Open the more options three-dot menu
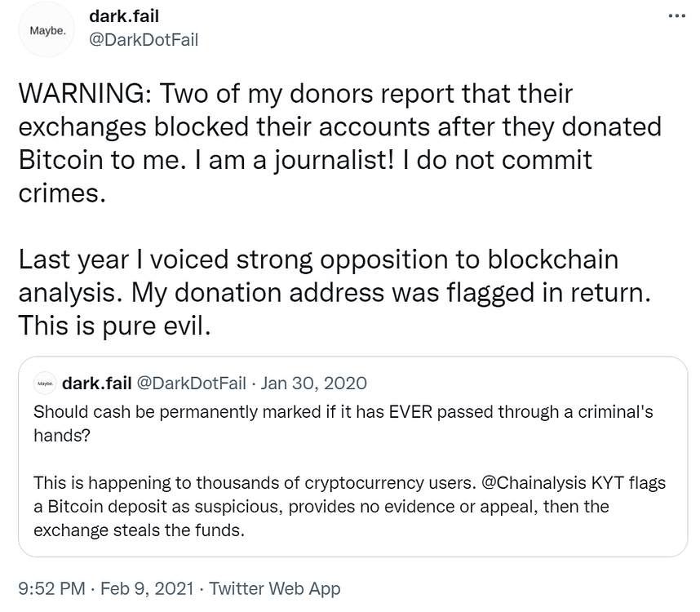The image size is (700, 612). click(677, 17)
